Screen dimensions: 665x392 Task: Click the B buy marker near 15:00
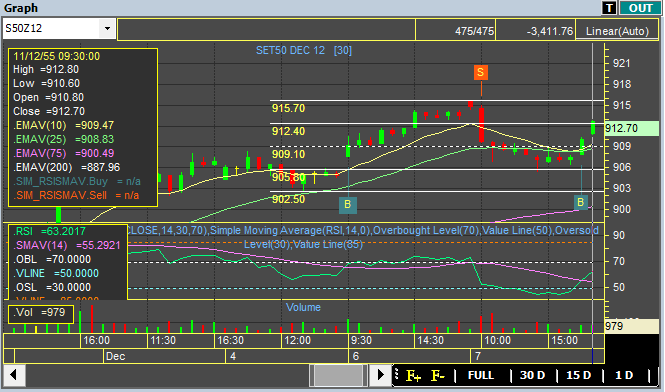(580, 202)
